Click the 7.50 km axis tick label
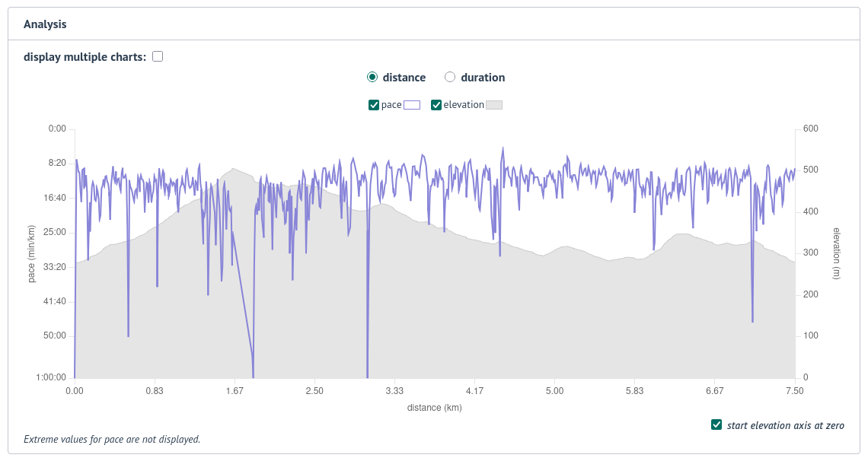Image resolution: width=868 pixels, height=461 pixels. [x=796, y=390]
